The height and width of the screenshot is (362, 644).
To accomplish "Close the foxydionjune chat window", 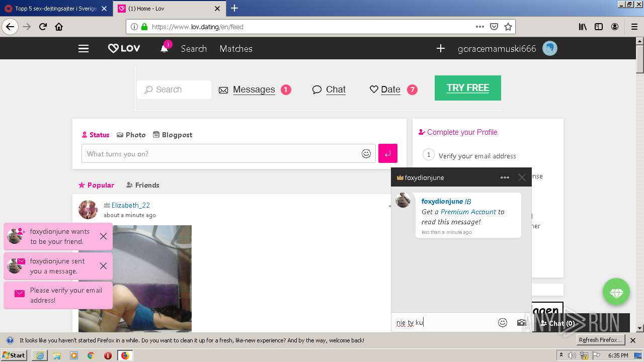I will point(522,177).
